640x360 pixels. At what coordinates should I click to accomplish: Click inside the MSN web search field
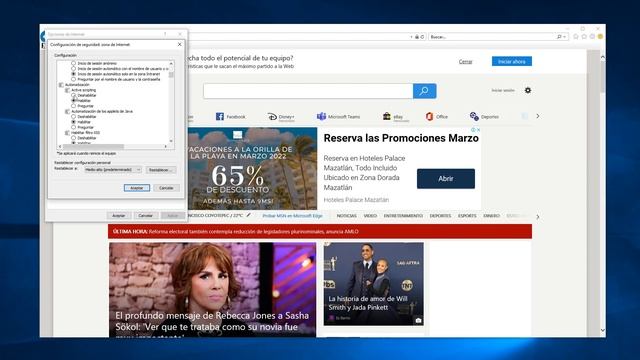pos(308,91)
